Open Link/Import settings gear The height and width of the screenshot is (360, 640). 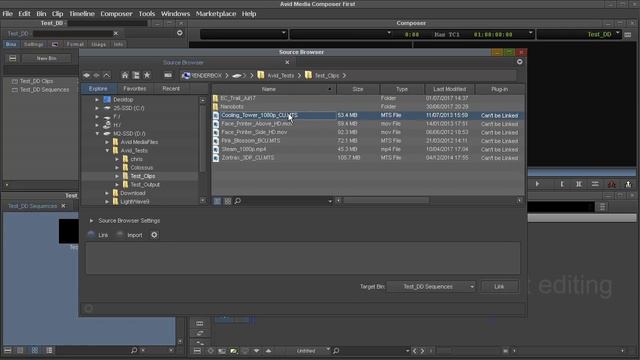(154, 235)
